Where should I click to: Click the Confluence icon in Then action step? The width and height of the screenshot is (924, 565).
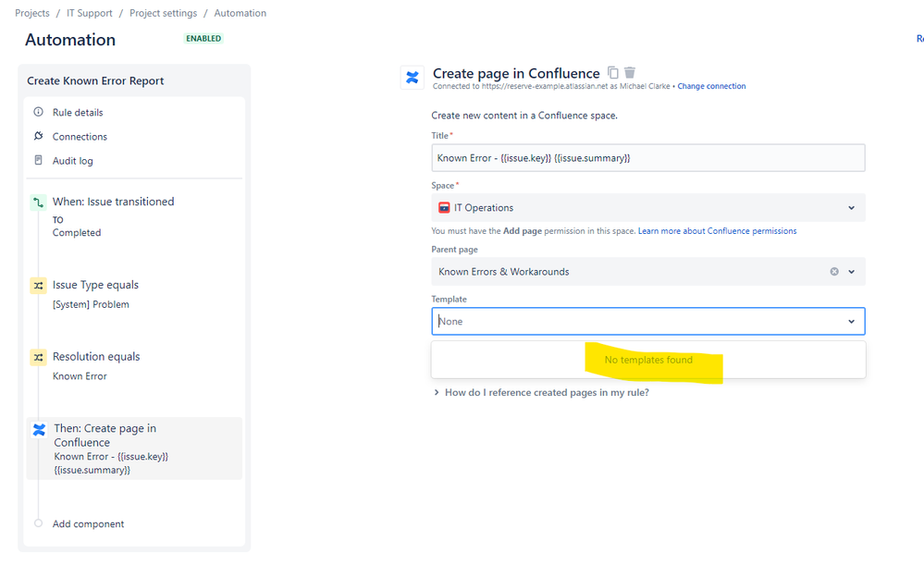[39, 430]
